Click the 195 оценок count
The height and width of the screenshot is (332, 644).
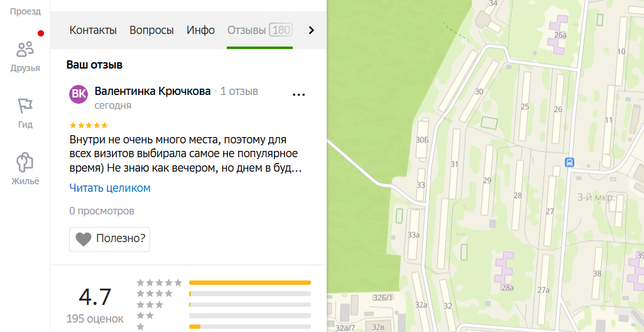coord(95,318)
